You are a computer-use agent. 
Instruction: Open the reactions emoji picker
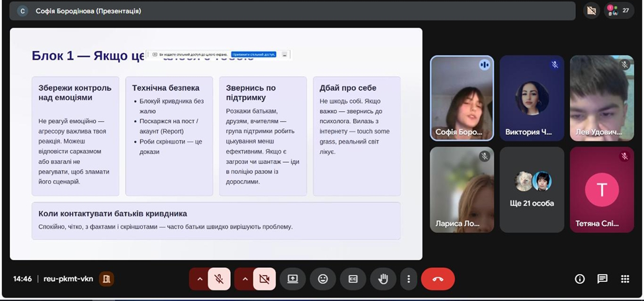323,279
